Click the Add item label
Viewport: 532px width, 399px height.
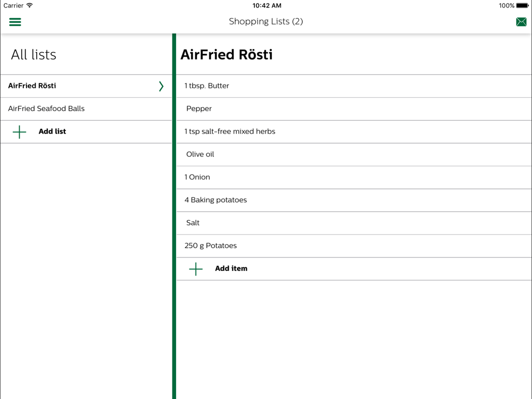(231, 268)
